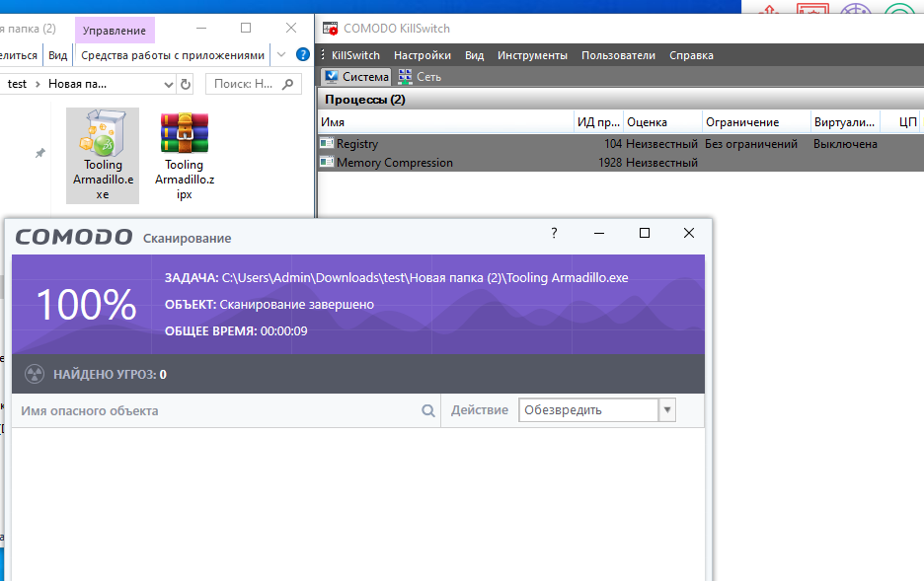This screenshot has width=924, height=581.
Task: Open the address bar history dropdown
Action: pyautogui.click(x=169, y=84)
